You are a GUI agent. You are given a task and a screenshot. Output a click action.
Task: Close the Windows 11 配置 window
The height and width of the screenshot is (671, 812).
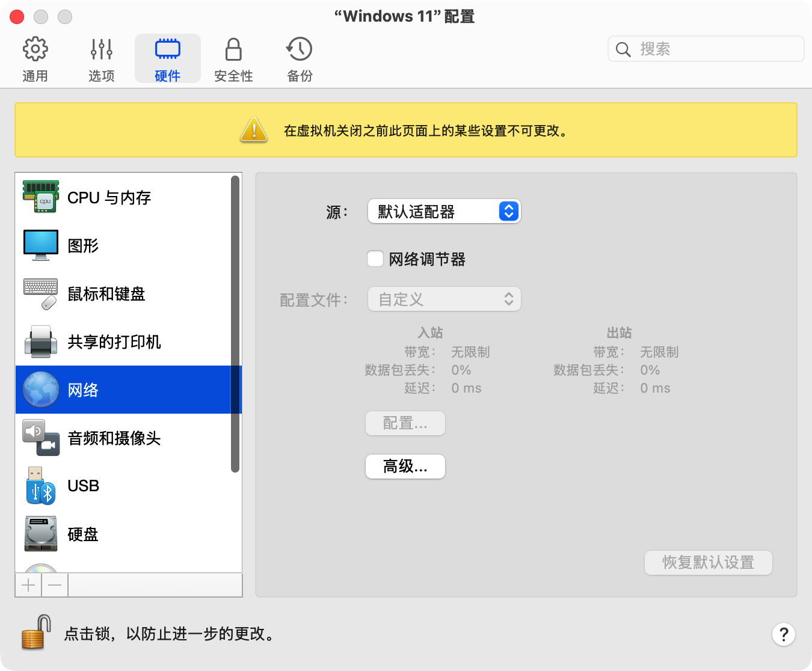coord(17,17)
